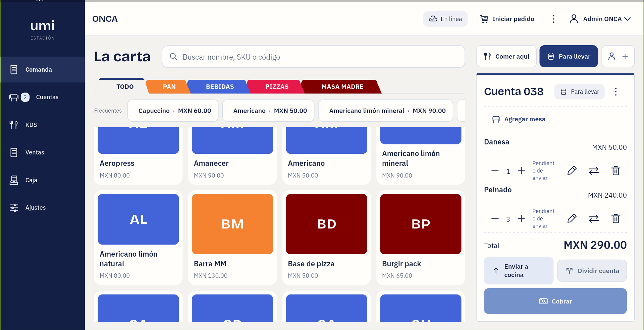
Task: Click Iniciar pedido button
Action: tap(507, 19)
